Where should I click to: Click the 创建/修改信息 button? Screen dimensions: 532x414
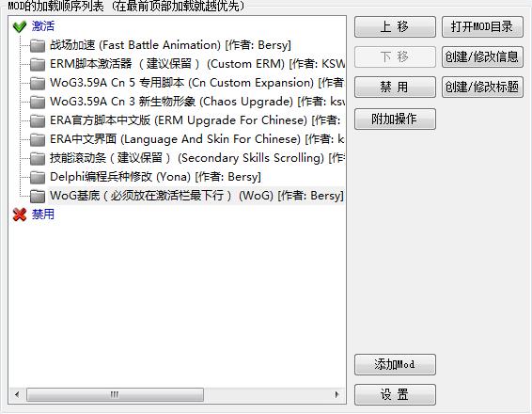tap(482, 56)
